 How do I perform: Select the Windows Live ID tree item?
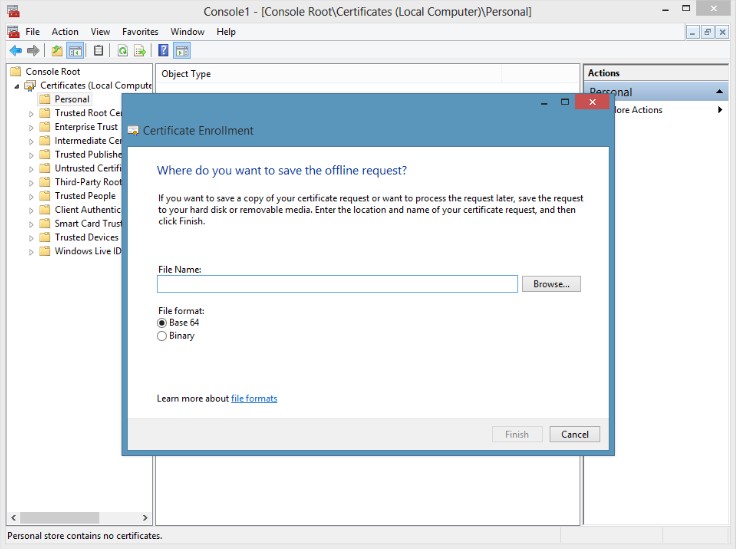click(87, 251)
